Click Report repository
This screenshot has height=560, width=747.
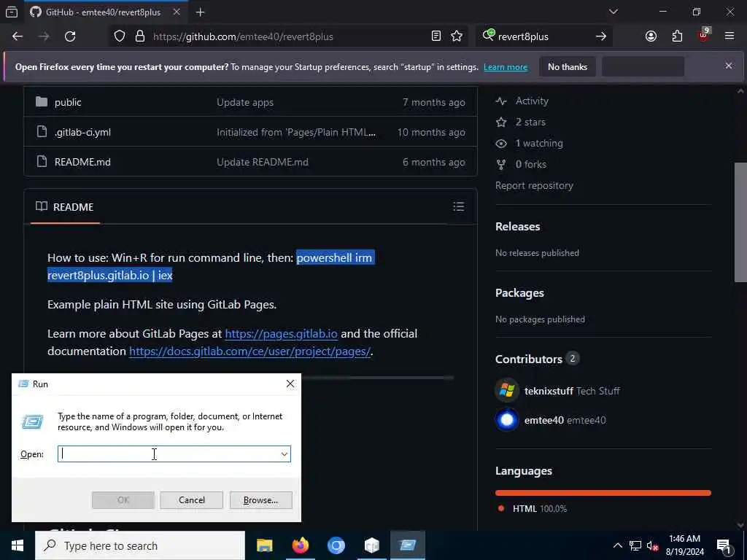point(534,186)
